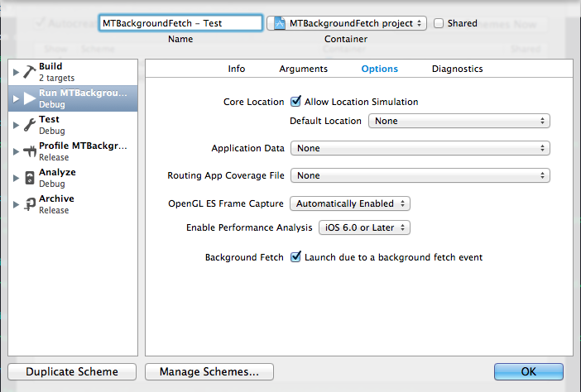Click the Xcode project icon in Container popup
The height and width of the screenshot is (392, 581).
[x=280, y=23]
